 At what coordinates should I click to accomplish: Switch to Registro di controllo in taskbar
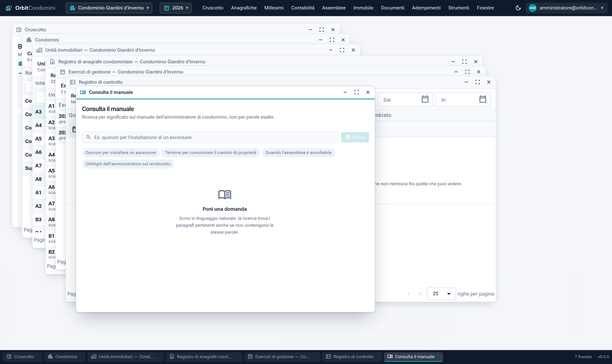click(x=352, y=357)
